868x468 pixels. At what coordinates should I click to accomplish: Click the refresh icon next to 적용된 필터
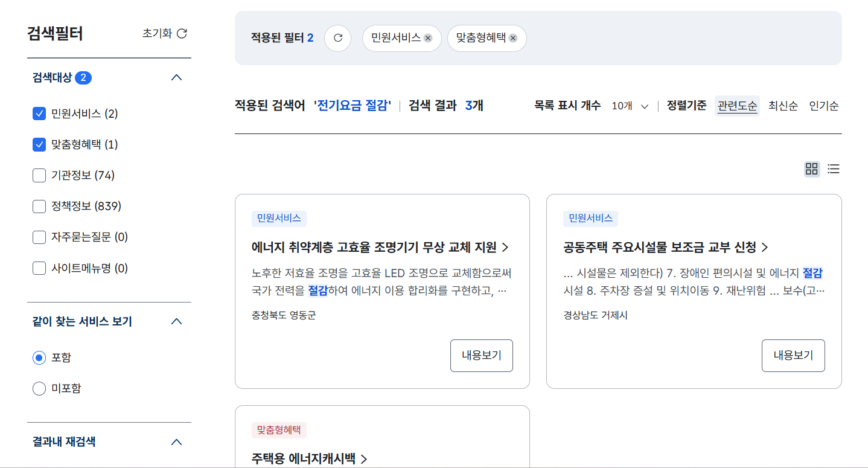(337, 38)
